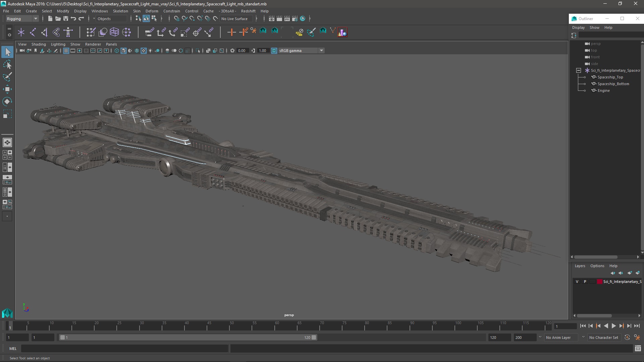The width and height of the screenshot is (644, 362).
Task: Open the Deform menu
Action: [x=152, y=11]
